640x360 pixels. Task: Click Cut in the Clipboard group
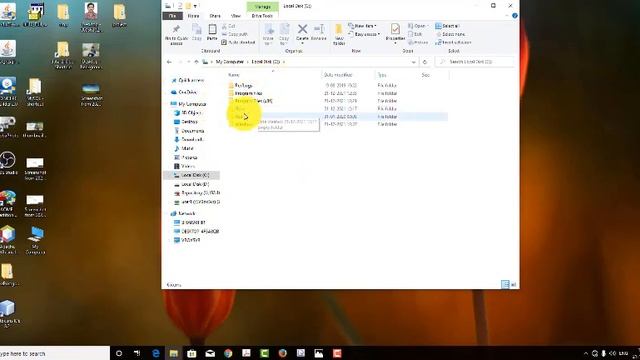pos(229,26)
